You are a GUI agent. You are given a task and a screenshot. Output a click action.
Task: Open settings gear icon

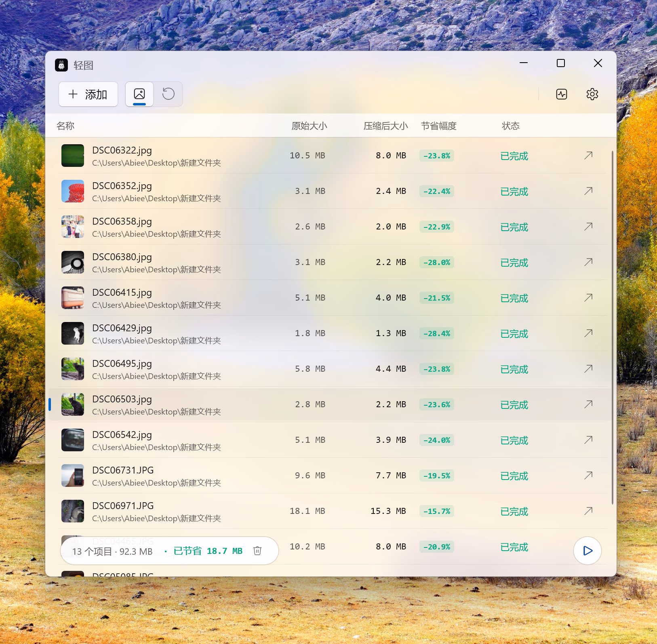tap(592, 94)
